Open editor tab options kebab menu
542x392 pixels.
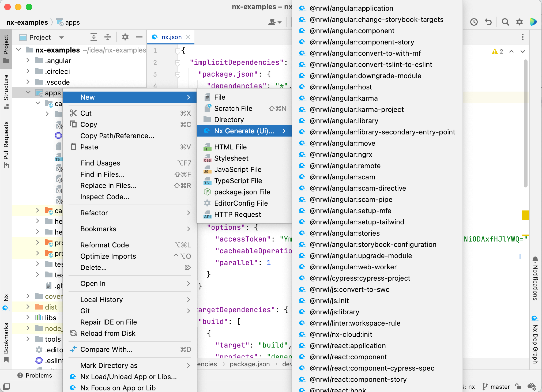point(523,37)
